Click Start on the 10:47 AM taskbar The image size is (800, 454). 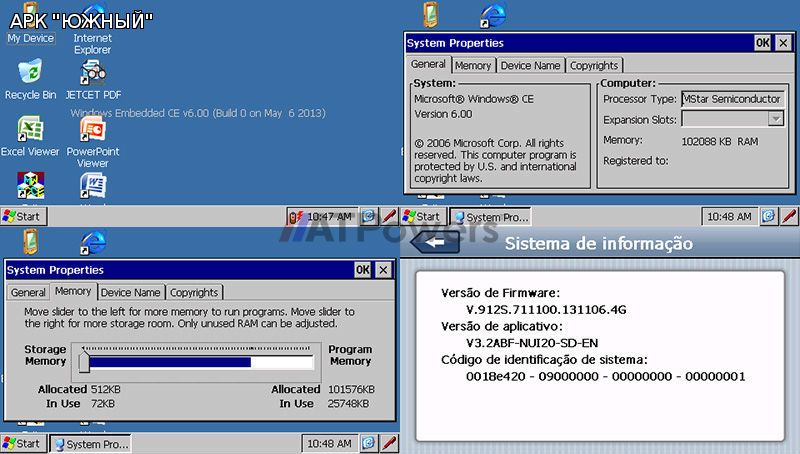23,216
